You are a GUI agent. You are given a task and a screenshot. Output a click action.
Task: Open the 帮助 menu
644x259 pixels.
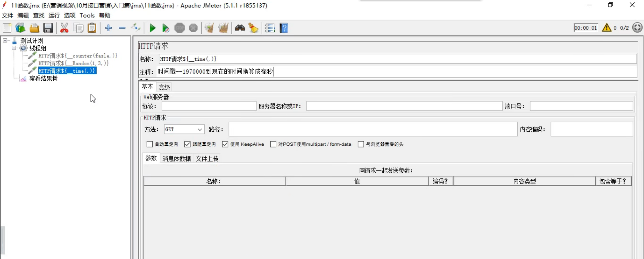tap(105, 15)
